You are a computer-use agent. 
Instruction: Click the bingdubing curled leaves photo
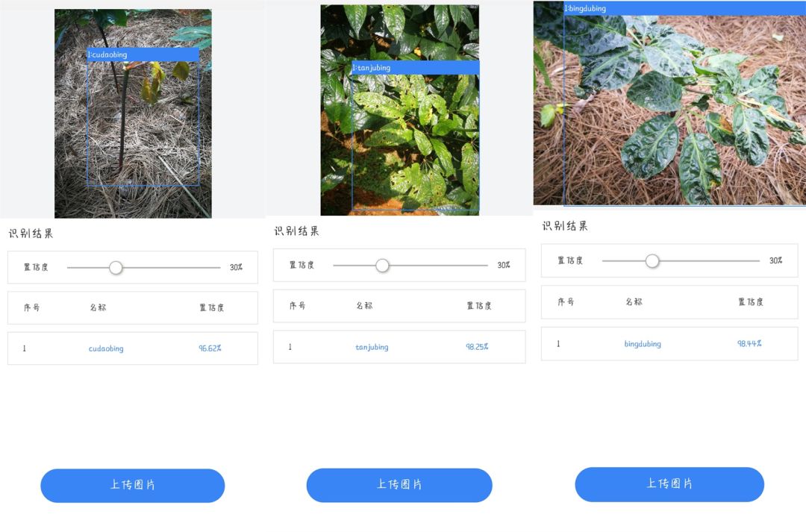pyautogui.click(x=669, y=103)
